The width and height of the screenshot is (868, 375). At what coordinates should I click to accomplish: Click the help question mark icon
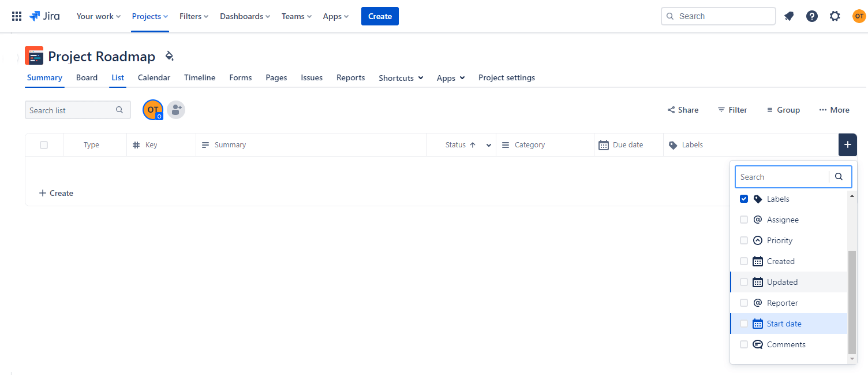[812, 16]
